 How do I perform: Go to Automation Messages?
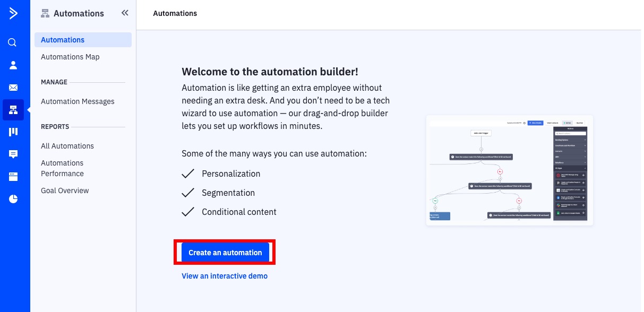78,101
